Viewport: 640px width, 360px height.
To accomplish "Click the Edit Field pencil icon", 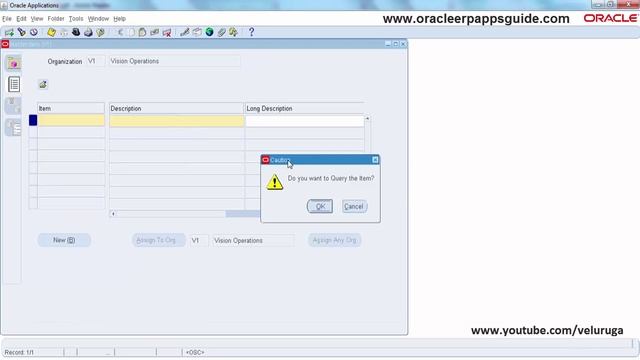I will (x=184, y=32).
